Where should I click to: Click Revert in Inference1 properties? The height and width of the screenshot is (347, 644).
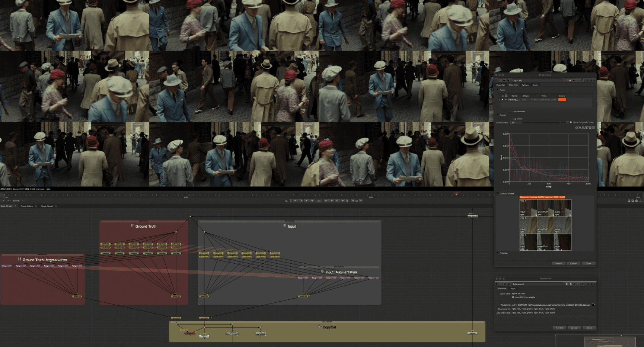click(559, 328)
